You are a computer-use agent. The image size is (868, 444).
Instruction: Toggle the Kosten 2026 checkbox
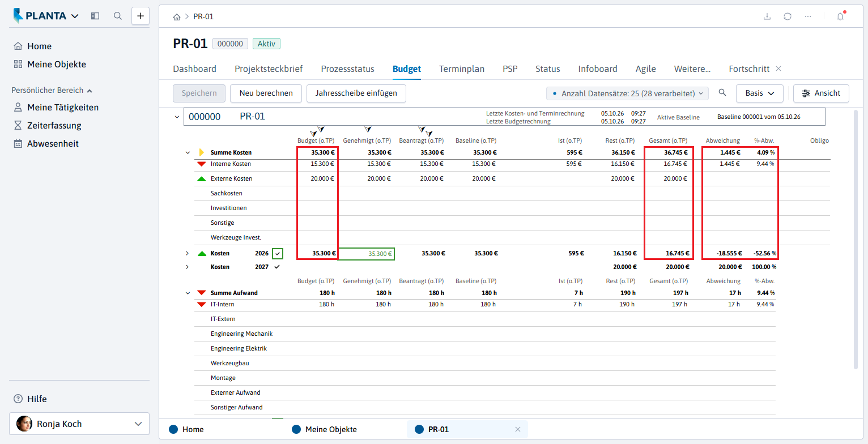[x=278, y=254]
